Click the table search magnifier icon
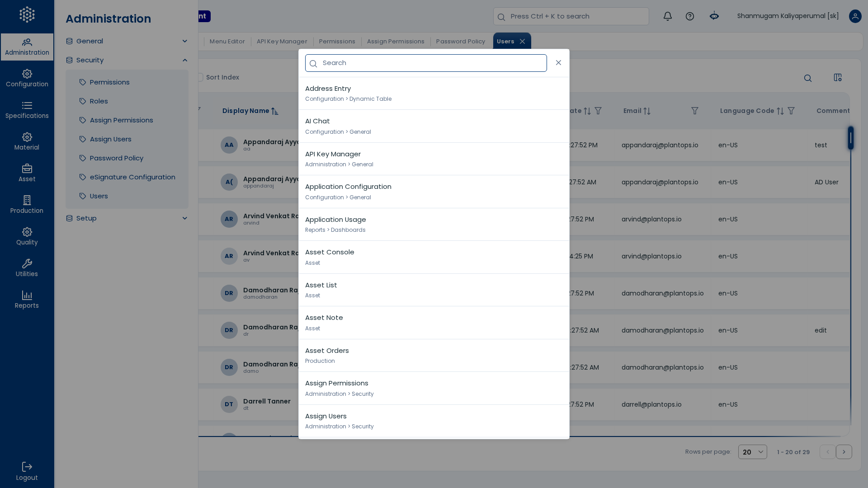 tap(808, 78)
